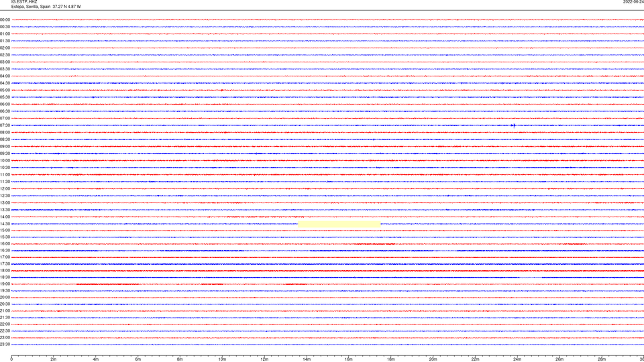The image size is (644, 362).
Task: Click the blue spike event on the 07:30 trace
Action: coord(513,126)
